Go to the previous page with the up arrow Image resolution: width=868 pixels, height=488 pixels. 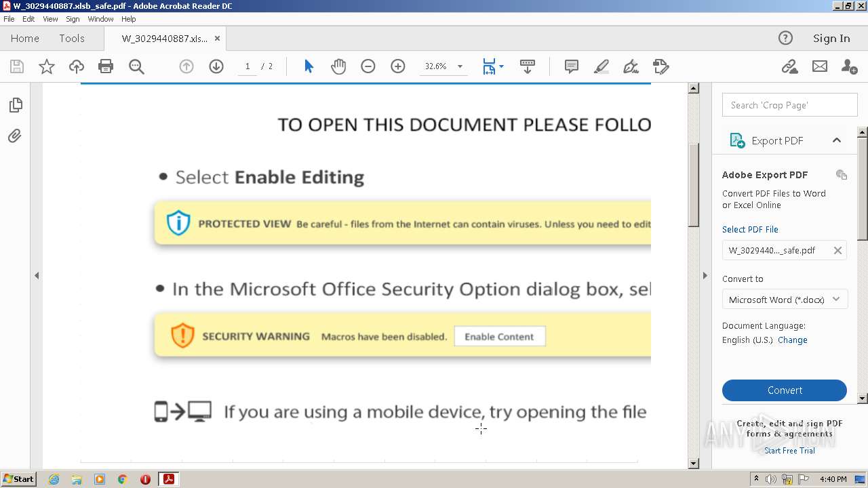point(186,66)
